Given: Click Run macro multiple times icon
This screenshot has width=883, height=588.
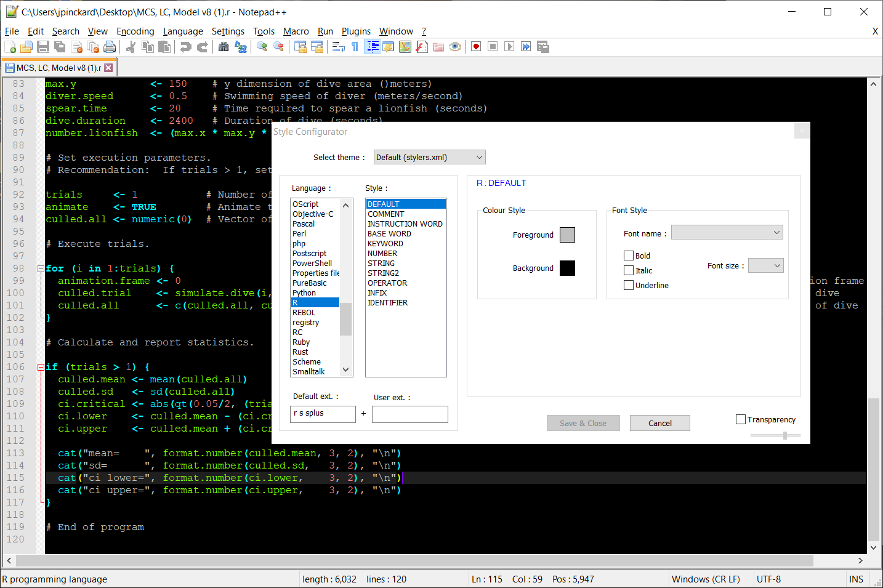Looking at the screenshot, I should click(x=526, y=47).
